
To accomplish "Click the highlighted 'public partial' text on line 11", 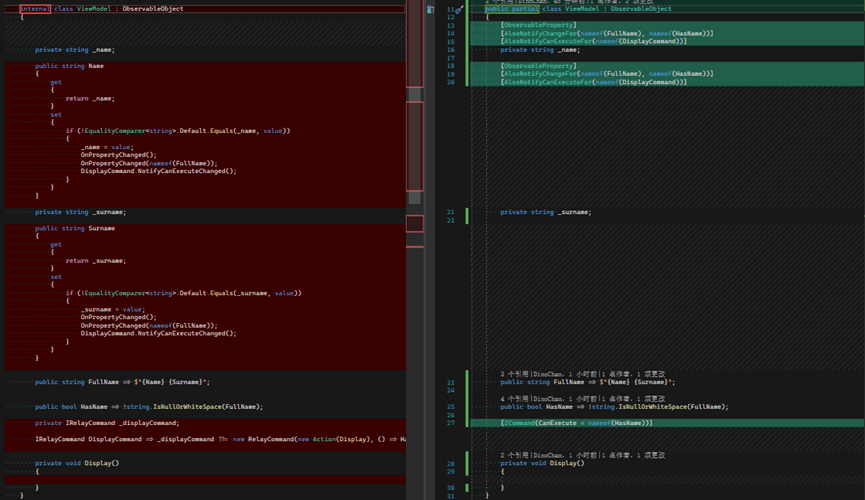I will tap(511, 9).
